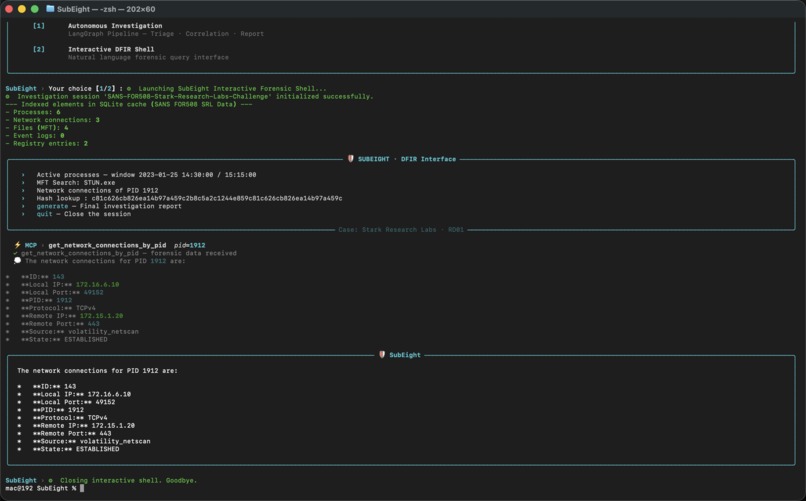Click Remote IP row in SubEight panel
The width and height of the screenshot is (806, 501).
pos(84,425)
